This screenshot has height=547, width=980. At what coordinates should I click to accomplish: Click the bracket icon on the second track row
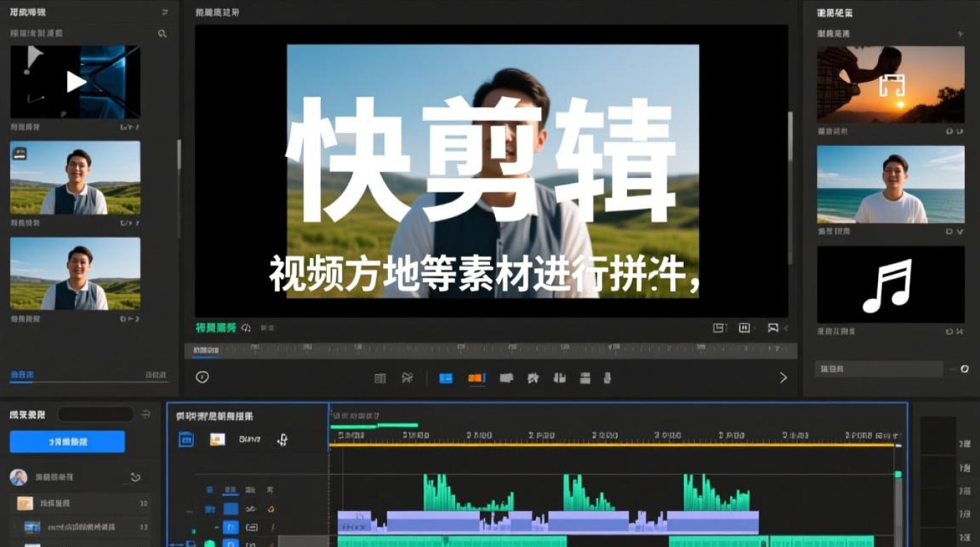click(x=252, y=527)
